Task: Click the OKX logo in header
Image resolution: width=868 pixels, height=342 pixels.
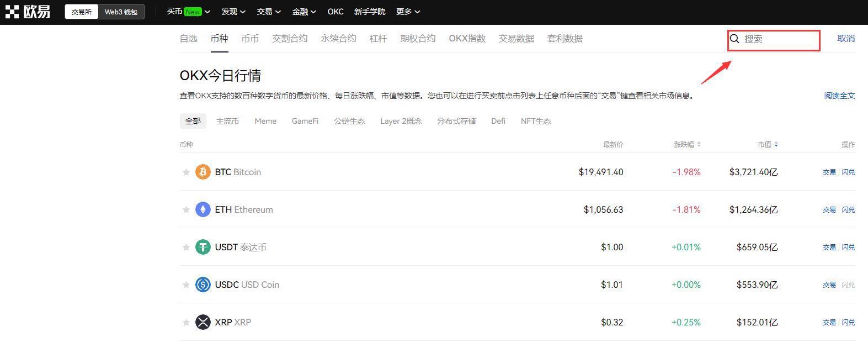Action: 28,12
